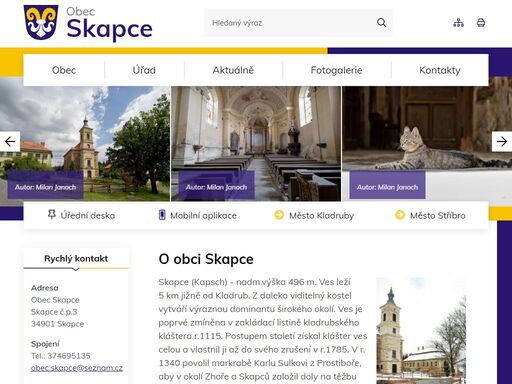Open the Úřad menu item
The width and height of the screenshot is (512, 384).
pyautogui.click(x=144, y=70)
